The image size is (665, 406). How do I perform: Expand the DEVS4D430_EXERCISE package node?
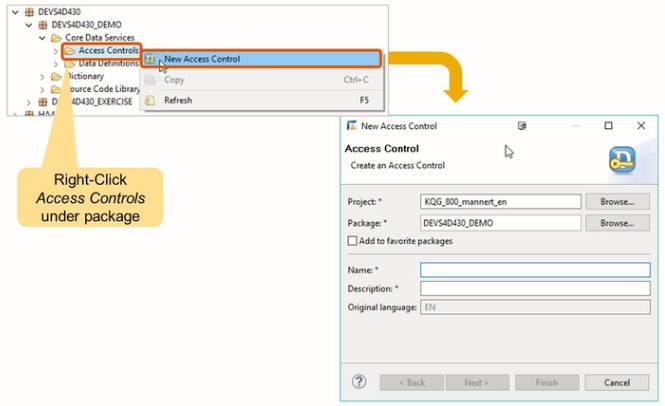[28, 102]
